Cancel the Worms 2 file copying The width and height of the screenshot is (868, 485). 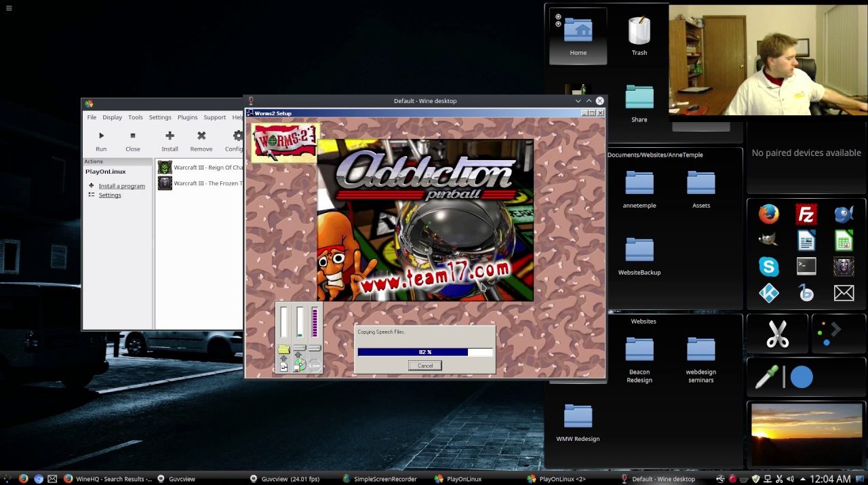click(x=425, y=366)
